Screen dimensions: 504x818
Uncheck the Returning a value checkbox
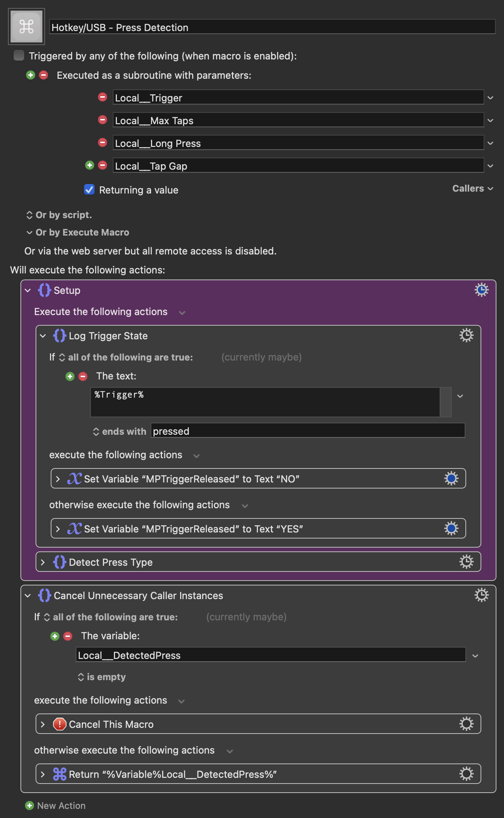tap(89, 190)
